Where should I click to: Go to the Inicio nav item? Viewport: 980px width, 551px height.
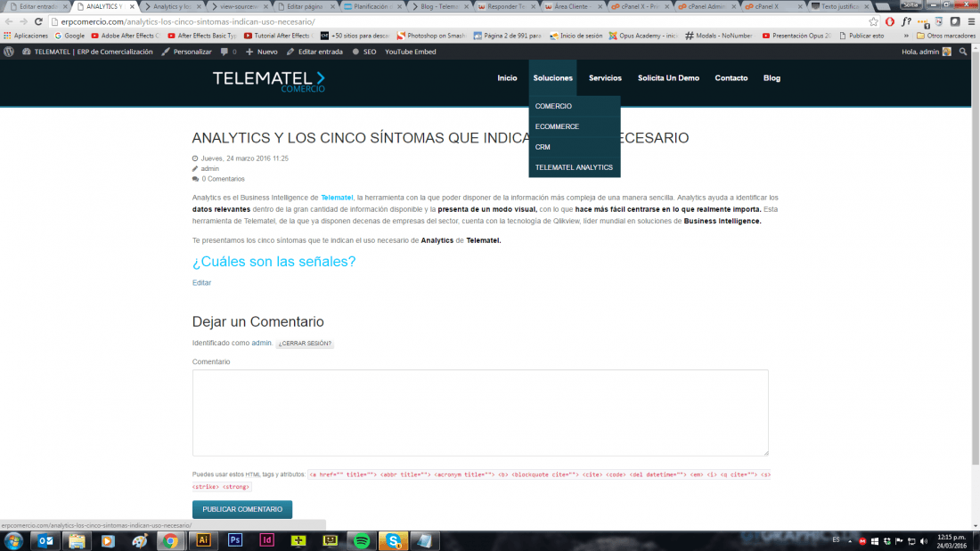point(507,78)
